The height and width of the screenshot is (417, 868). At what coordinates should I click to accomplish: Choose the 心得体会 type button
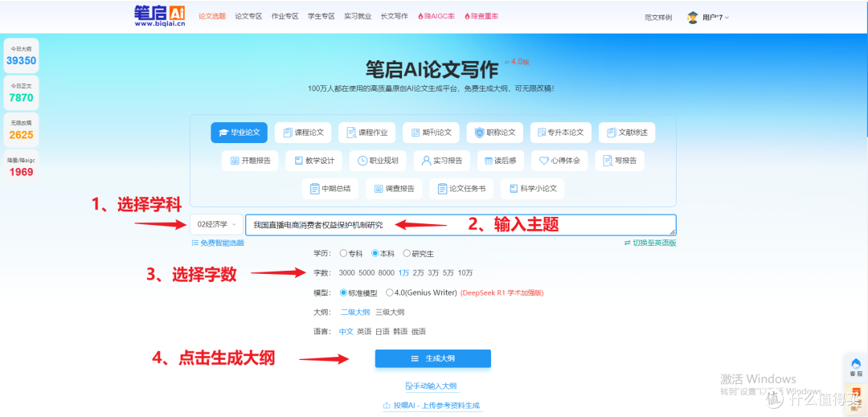(559, 161)
